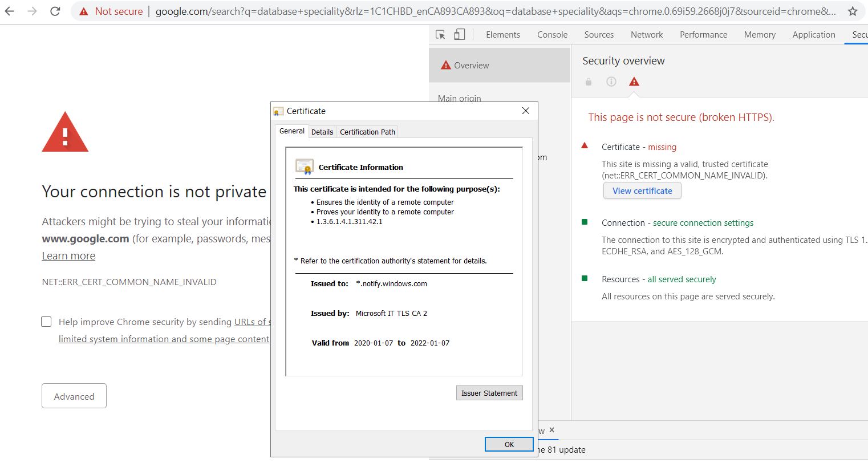Viewport: 868px width, 467px height.
Task: Select Overview in the Security sidebar
Action: tap(500, 65)
